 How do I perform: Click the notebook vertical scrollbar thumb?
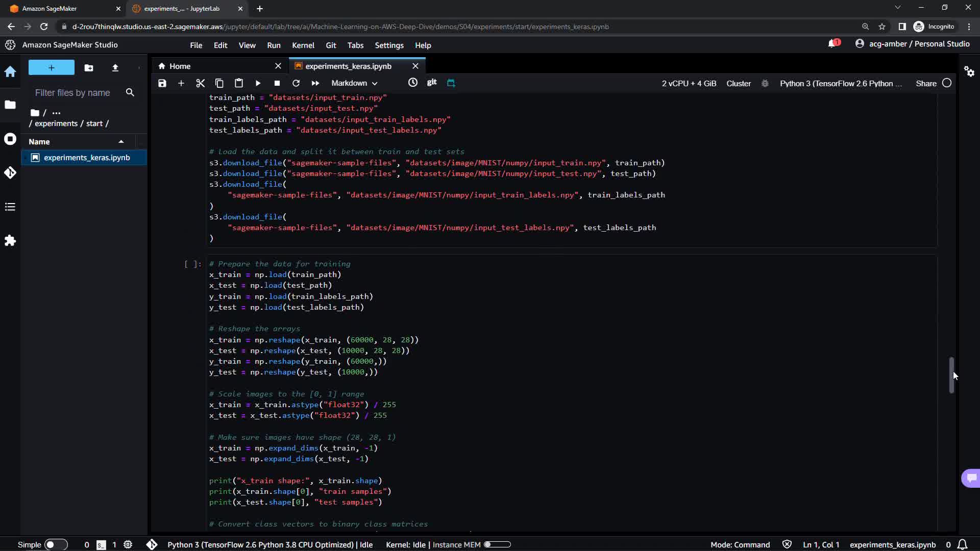(951, 375)
